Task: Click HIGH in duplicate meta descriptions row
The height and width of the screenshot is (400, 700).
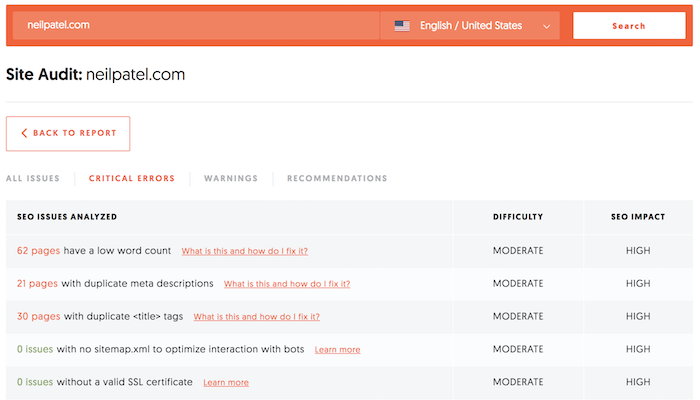Action: coord(638,283)
